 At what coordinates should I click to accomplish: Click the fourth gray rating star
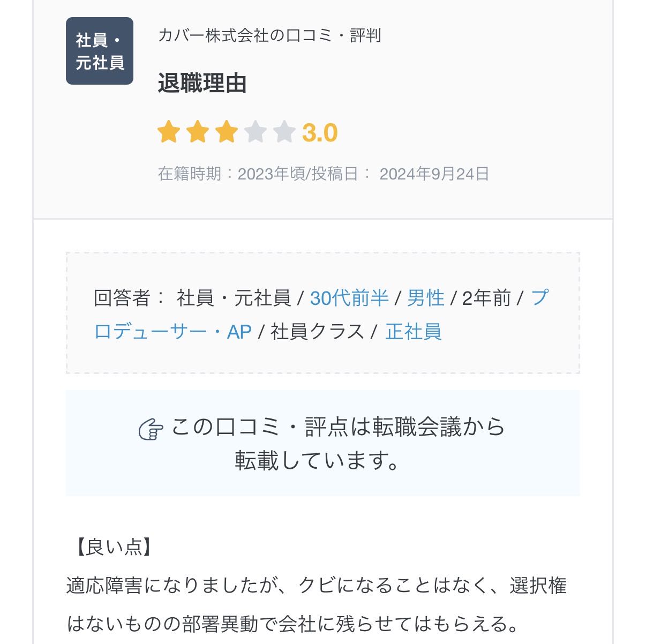point(256,132)
